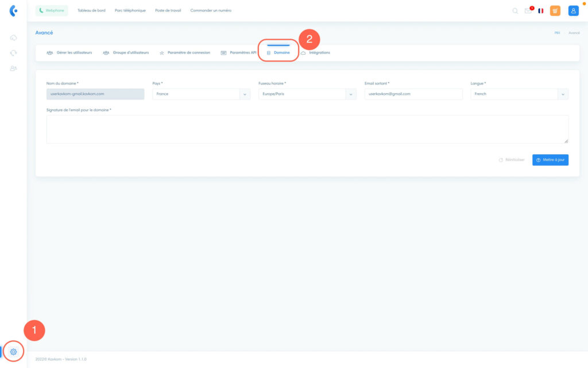The image size is (588, 368).
Task: Click the settings gear icon in sidebar
Action: [x=13, y=351]
